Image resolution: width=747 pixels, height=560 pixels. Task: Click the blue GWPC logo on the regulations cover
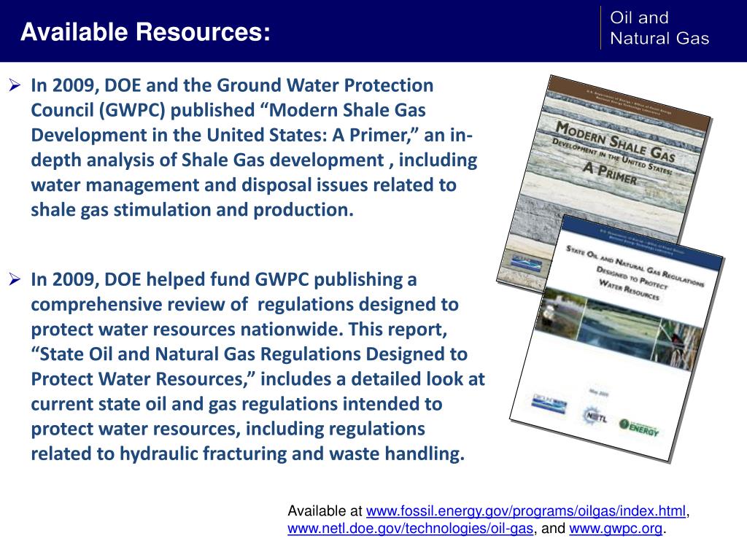click(549, 405)
